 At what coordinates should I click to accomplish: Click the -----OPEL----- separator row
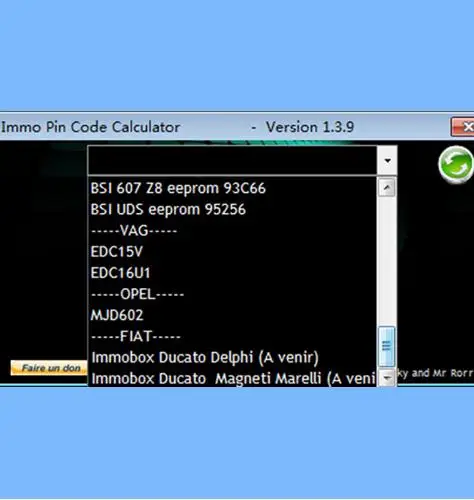pyautogui.click(x=232, y=294)
